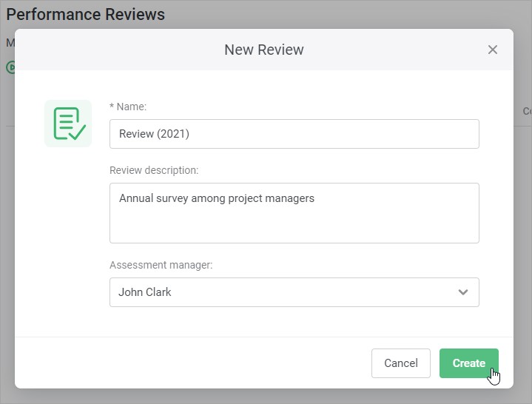
Task: Click the dialog footer left of Cancel
Action: click(192, 363)
